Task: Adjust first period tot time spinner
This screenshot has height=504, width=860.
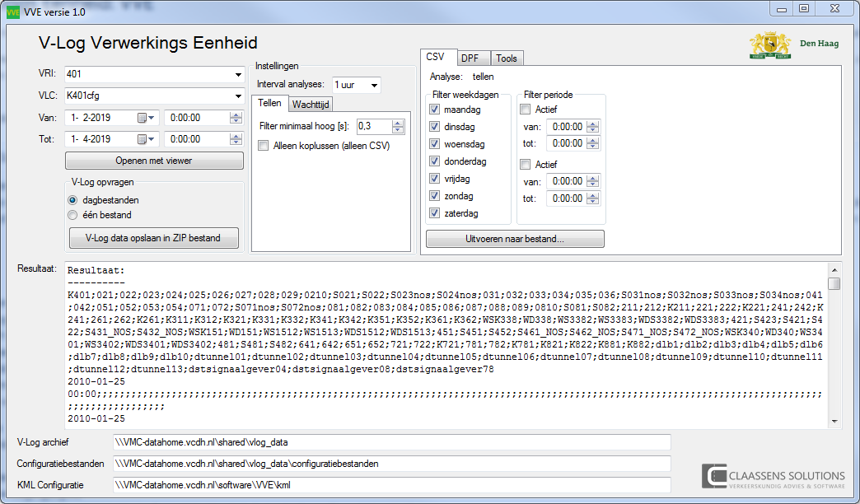Action: [592, 143]
